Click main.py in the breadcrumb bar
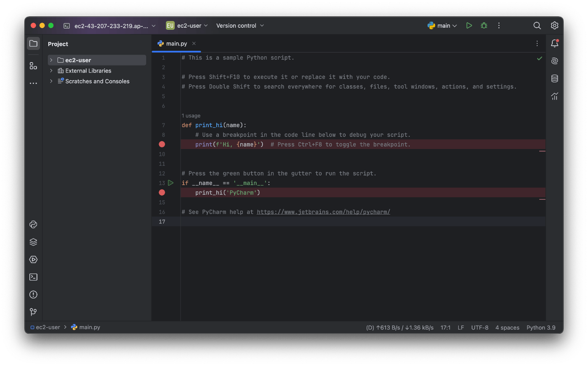This screenshot has width=588, height=366. click(86, 327)
